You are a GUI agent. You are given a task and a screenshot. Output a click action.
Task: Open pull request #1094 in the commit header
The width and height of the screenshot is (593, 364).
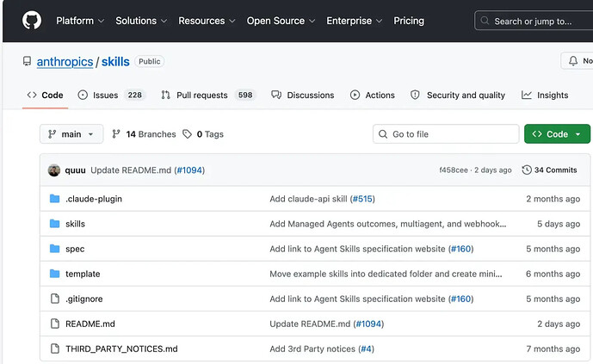pos(189,170)
